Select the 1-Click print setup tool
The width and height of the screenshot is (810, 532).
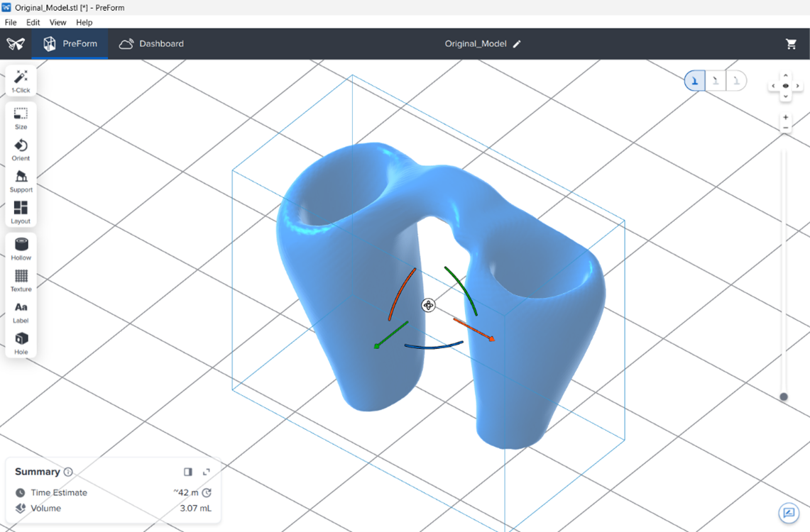click(x=21, y=81)
